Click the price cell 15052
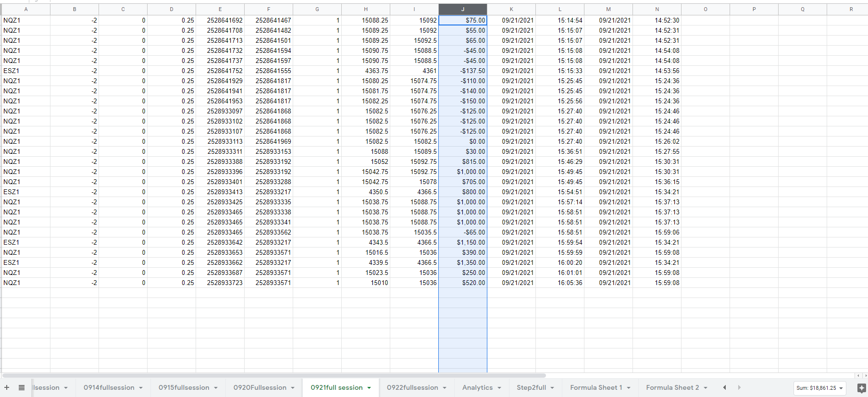Viewport: 868px width, 397px height. point(366,161)
